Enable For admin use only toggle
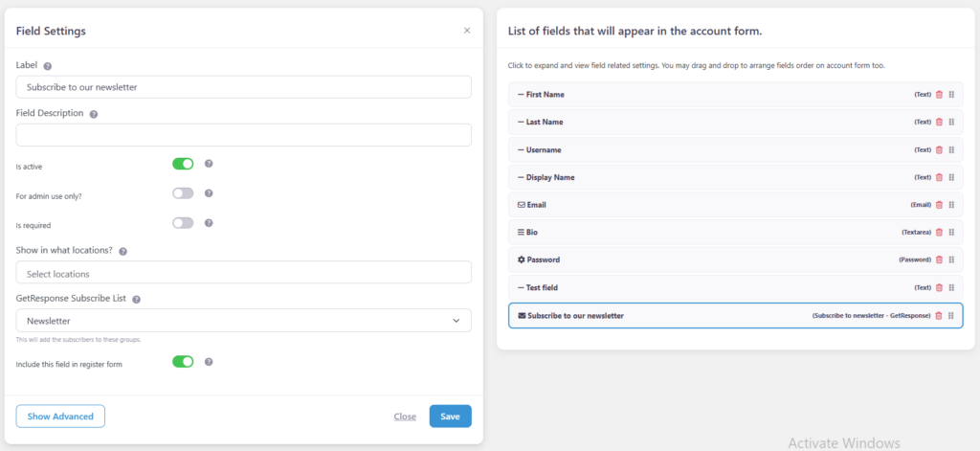Viewport: 980px width, 451px height. 183,193
